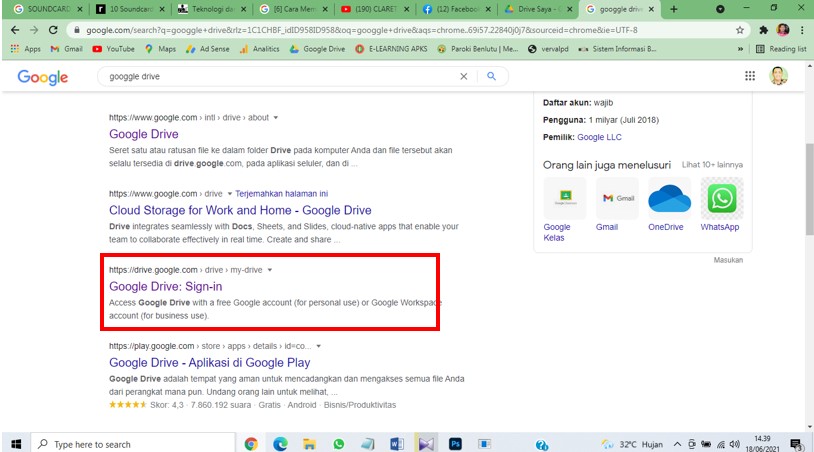Open Photoshop from the Windows taskbar

click(x=455, y=444)
